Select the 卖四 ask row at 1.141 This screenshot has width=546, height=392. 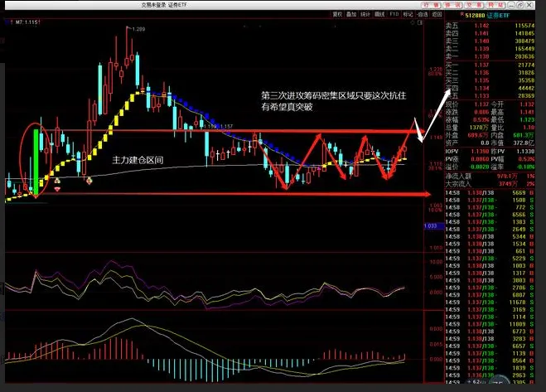[490, 33]
